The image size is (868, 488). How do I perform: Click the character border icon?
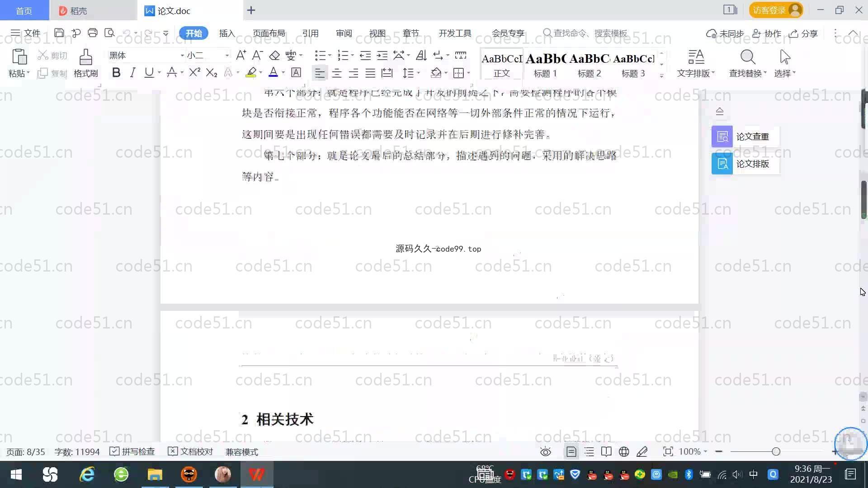tap(296, 72)
